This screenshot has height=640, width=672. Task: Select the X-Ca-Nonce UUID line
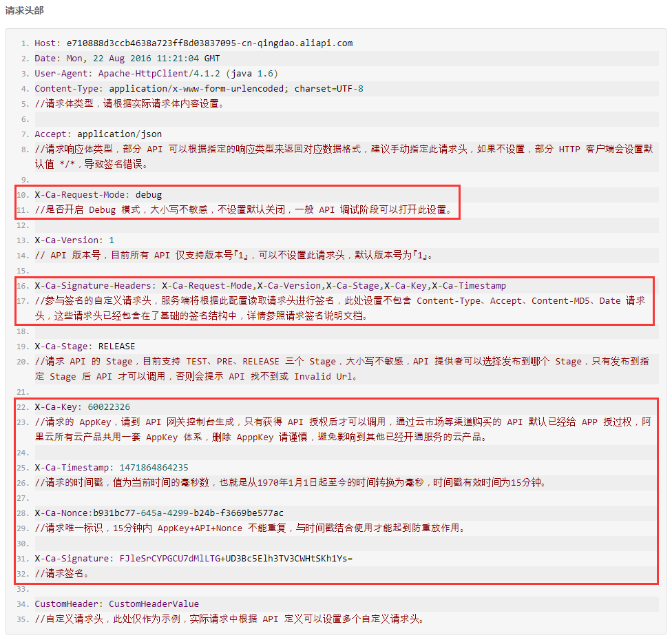tap(159, 513)
